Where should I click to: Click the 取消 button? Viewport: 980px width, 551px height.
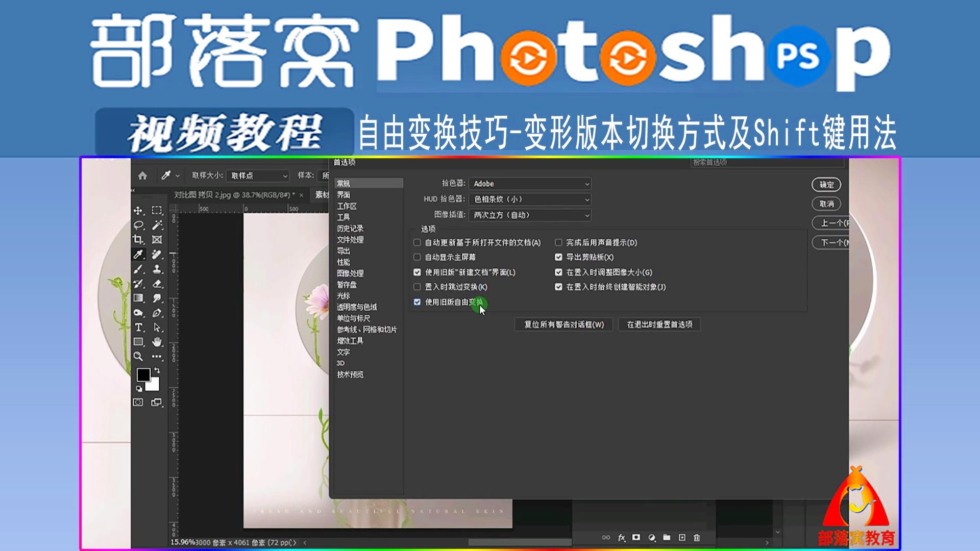pos(826,204)
